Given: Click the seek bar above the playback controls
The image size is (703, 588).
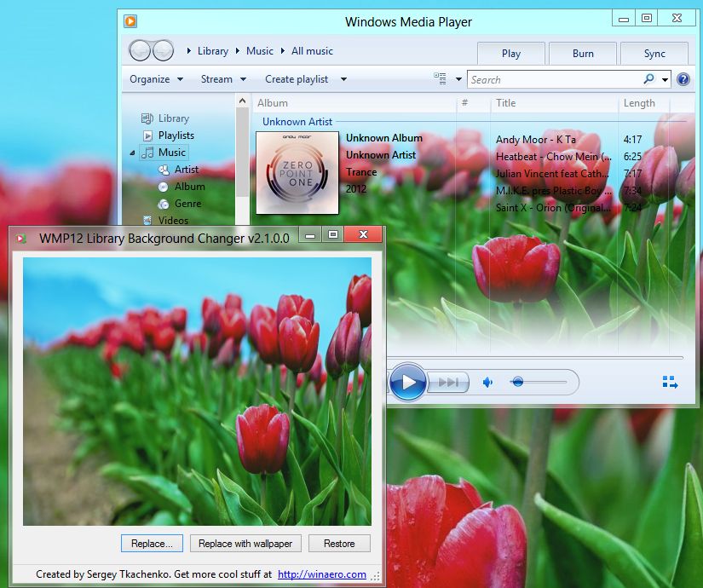Looking at the screenshot, I should pyautogui.click(x=535, y=358).
